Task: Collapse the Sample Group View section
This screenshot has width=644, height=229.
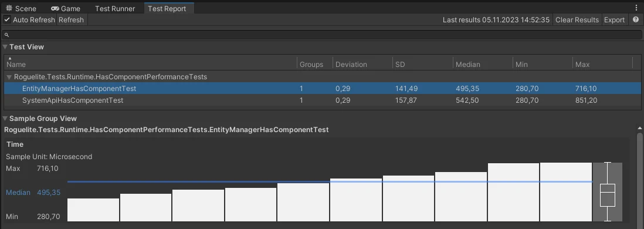Action: [5, 119]
